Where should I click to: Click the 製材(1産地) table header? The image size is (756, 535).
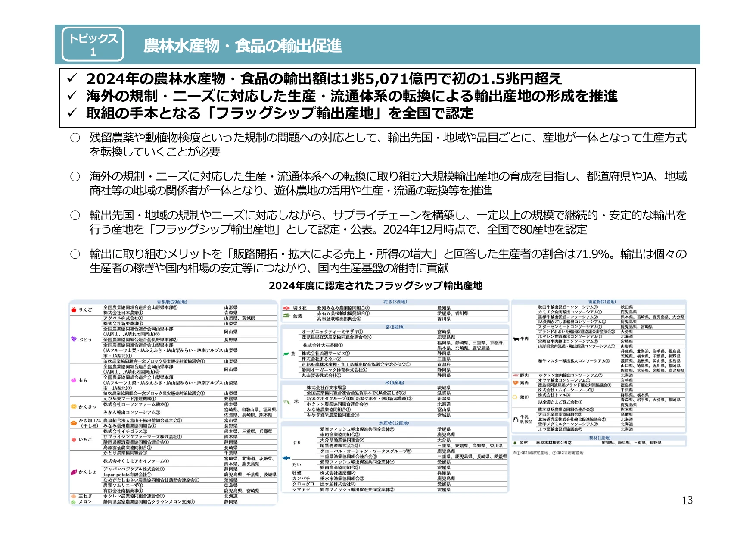click(600, 438)
